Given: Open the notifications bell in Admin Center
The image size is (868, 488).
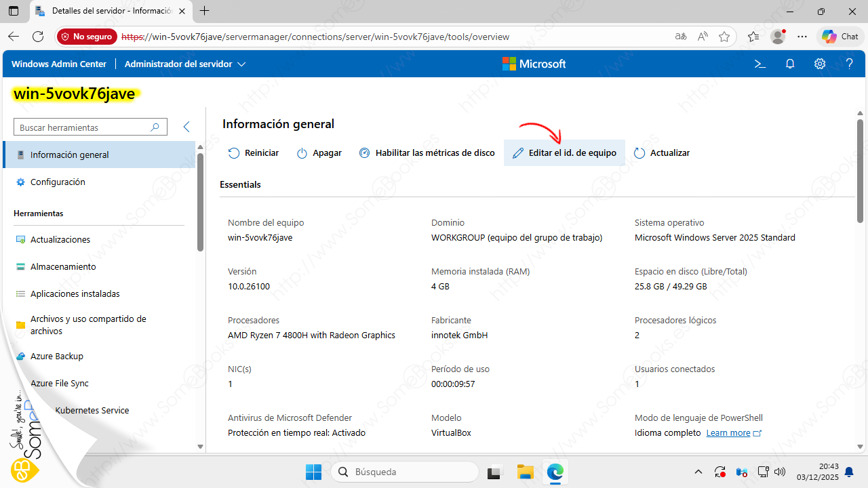Looking at the screenshot, I should click(790, 64).
